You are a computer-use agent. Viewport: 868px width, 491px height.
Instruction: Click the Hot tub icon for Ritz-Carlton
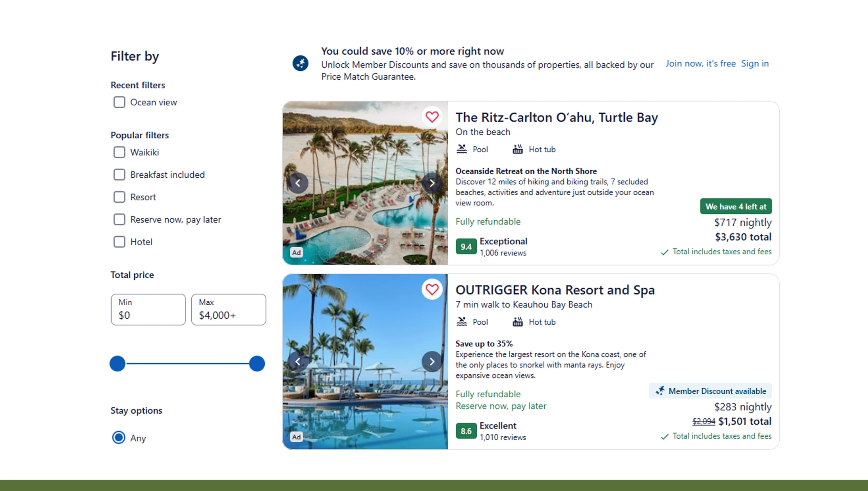pos(517,149)
